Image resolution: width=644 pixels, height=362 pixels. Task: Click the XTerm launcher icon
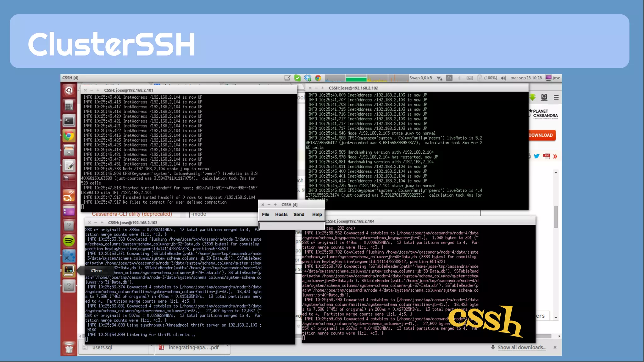69,271
